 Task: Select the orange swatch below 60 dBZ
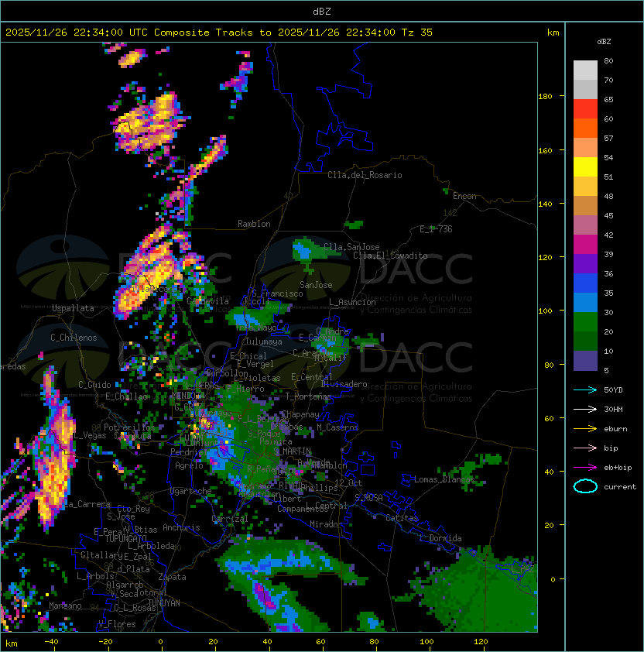coord(585,128)
